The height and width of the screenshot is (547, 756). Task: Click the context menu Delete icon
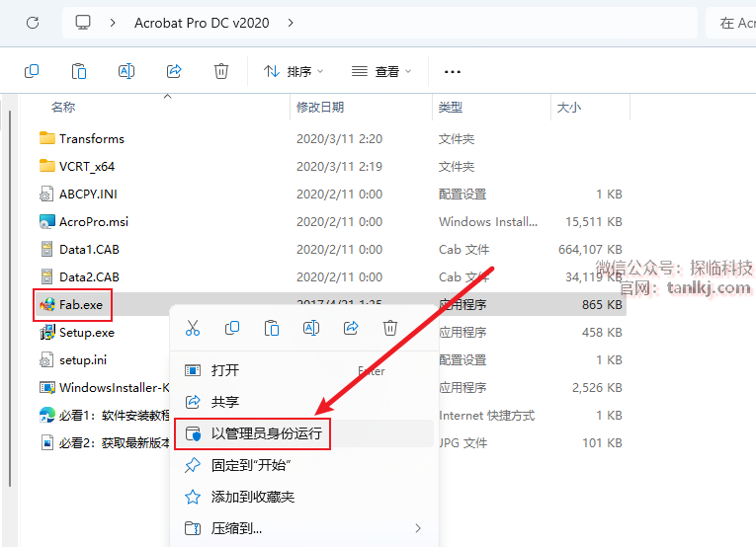point(390,329)
